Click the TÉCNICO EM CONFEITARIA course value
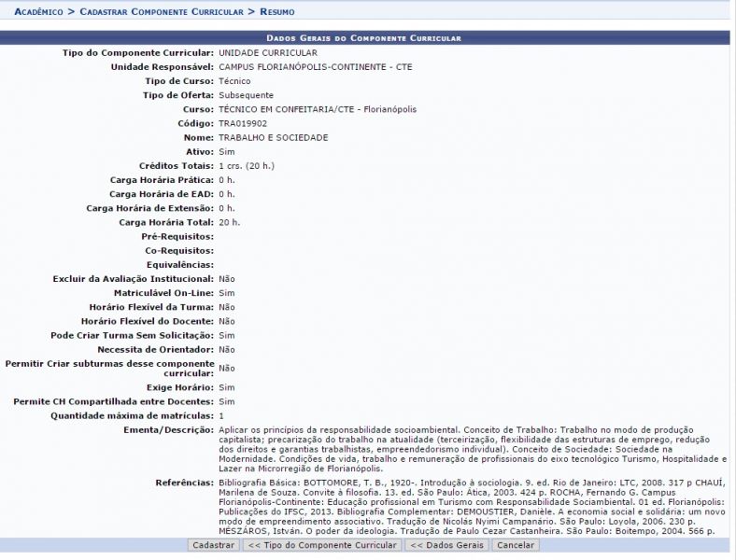 (317, 109)
